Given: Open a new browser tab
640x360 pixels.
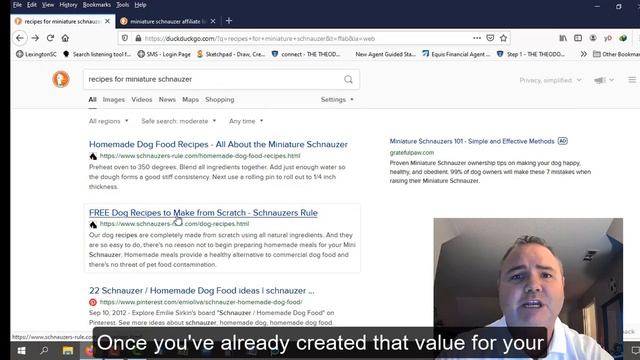Looking at the screenshot, I should click(229, 21).
